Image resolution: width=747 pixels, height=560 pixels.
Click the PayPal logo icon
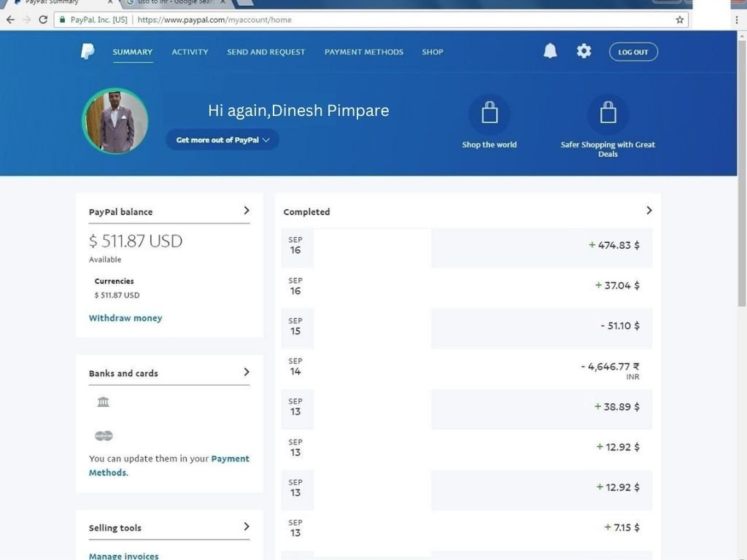click(x=88, y=52)
